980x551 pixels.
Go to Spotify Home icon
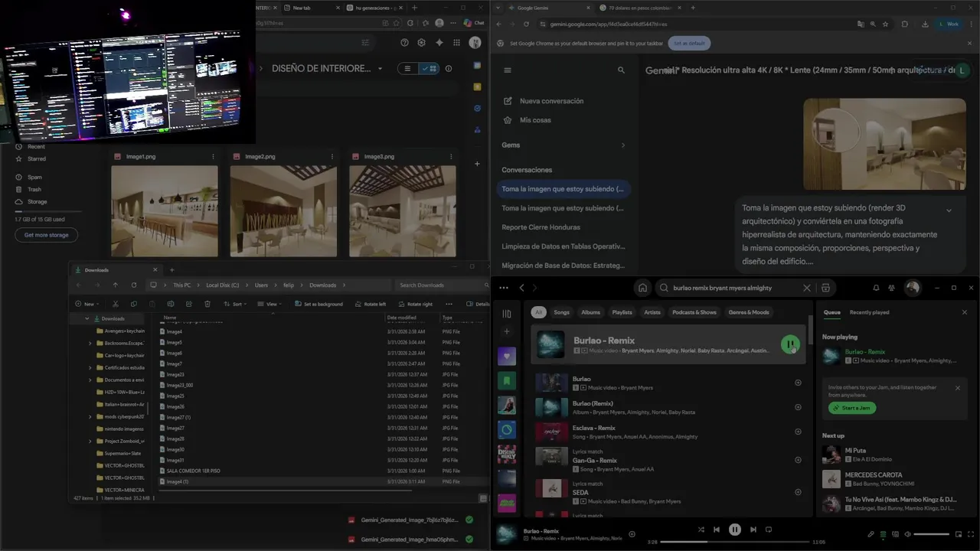tap(642, 288)
